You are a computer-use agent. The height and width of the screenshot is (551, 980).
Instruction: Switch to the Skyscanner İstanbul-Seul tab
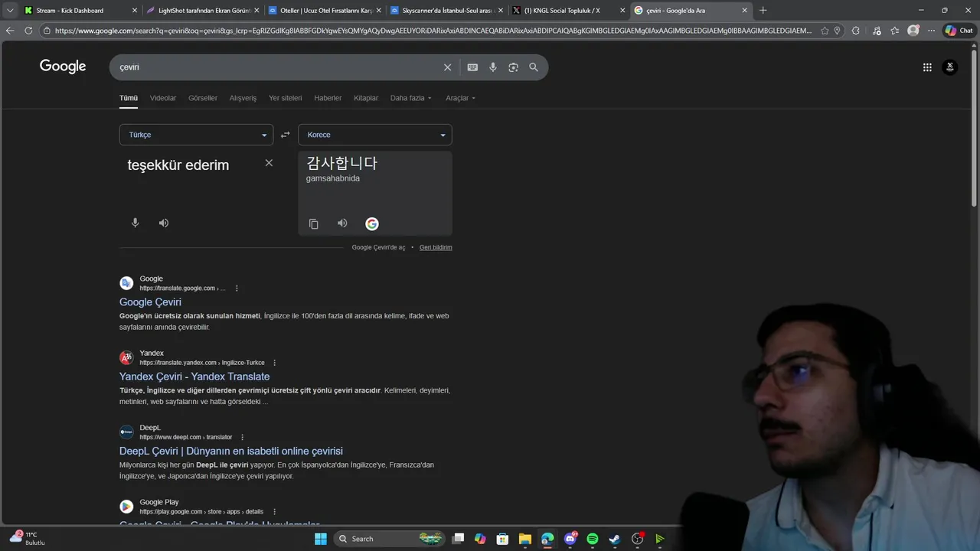tap(447, 11)
